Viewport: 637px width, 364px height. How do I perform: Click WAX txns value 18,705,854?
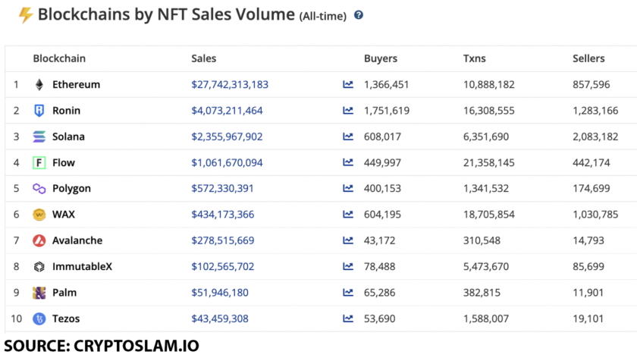(488, 215)
